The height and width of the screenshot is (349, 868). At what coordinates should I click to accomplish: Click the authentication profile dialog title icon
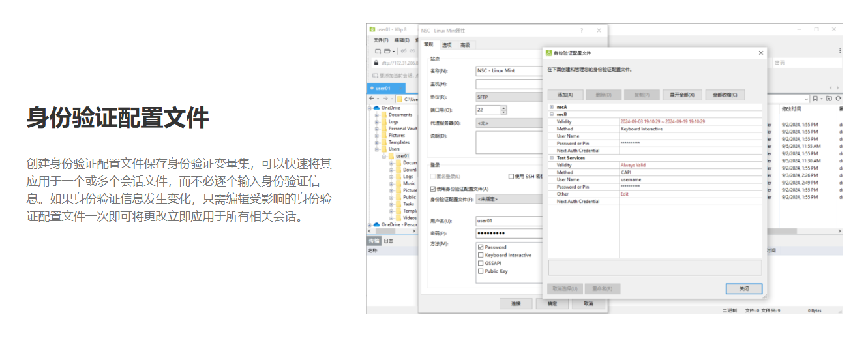pyautogui.click(x=548, y=53)
